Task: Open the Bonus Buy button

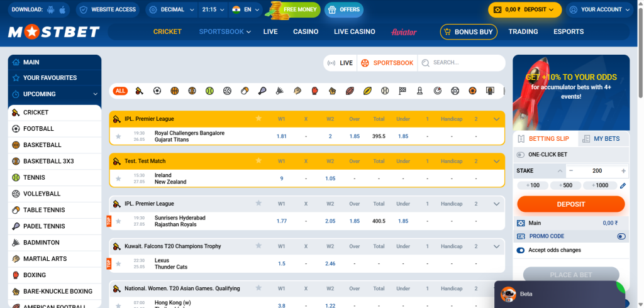Action: [x=469, y=31]
